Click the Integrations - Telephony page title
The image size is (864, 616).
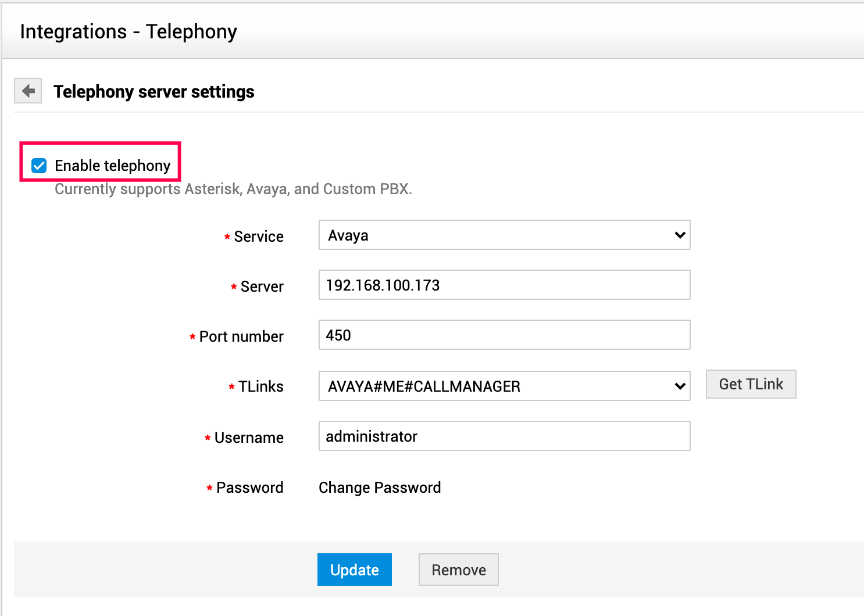tap(128, 31)
